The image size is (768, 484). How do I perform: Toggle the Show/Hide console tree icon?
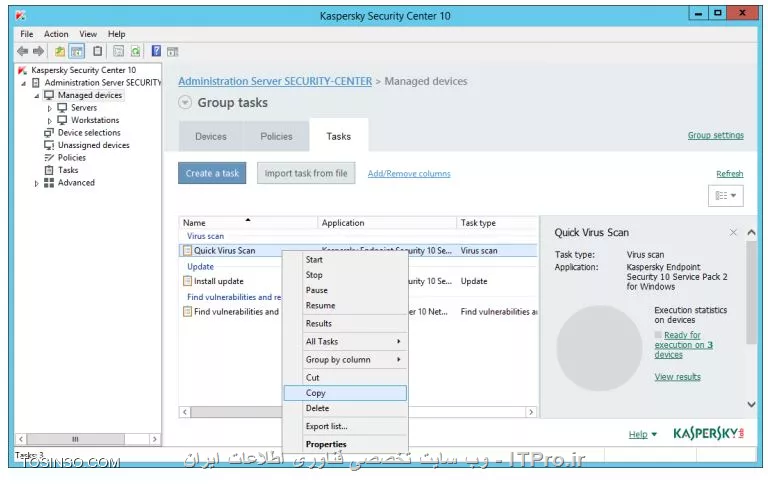(77, 51)
